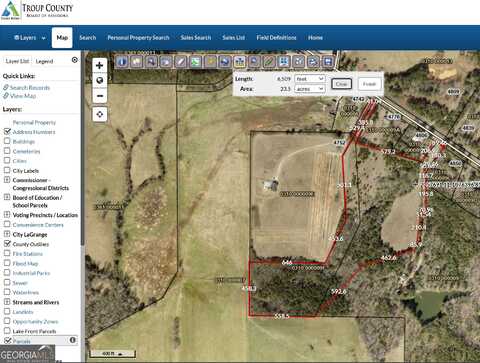
Task: Open the area units dropdown
Action: click(310, 89)
